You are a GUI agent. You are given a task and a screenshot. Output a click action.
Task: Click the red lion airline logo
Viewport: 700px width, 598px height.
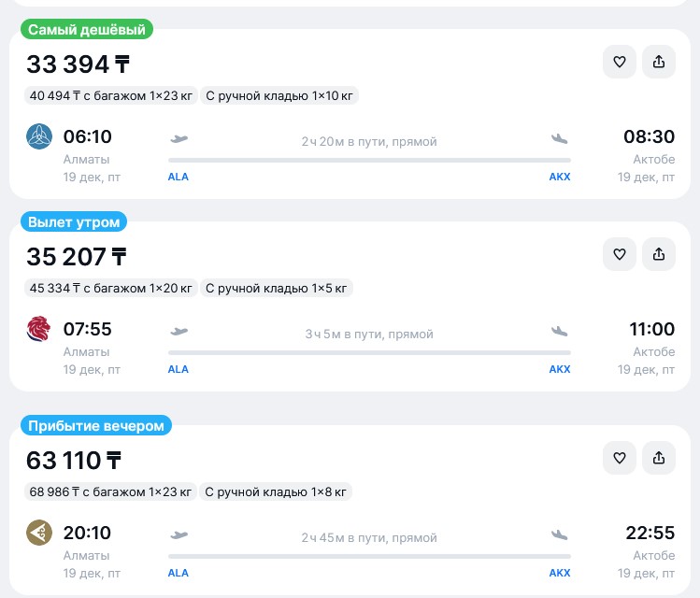point(39,330)
